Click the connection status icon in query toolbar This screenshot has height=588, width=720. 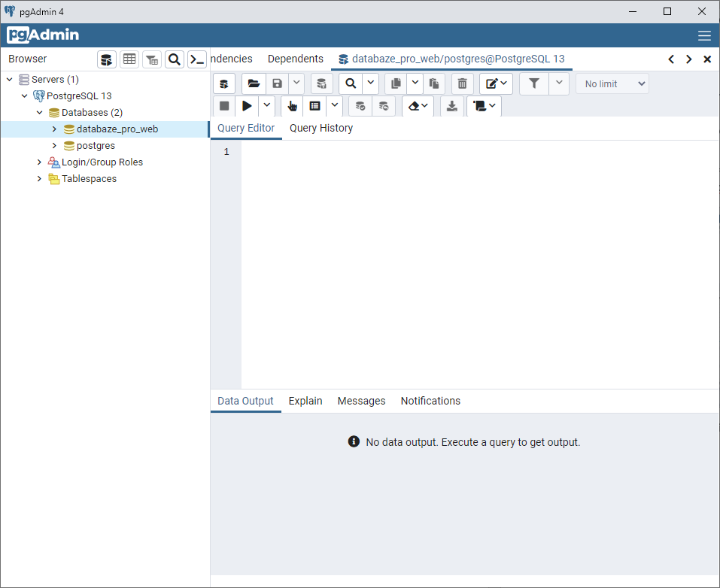224,83
